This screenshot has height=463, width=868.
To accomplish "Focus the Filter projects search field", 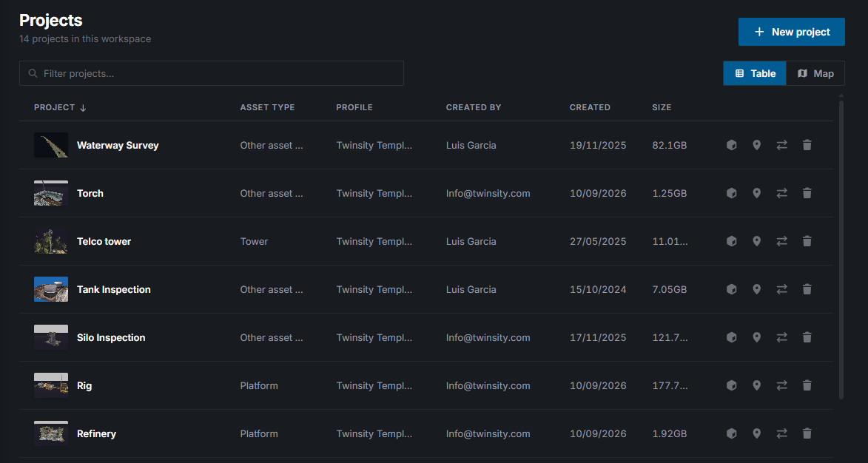I will point(212,73).
